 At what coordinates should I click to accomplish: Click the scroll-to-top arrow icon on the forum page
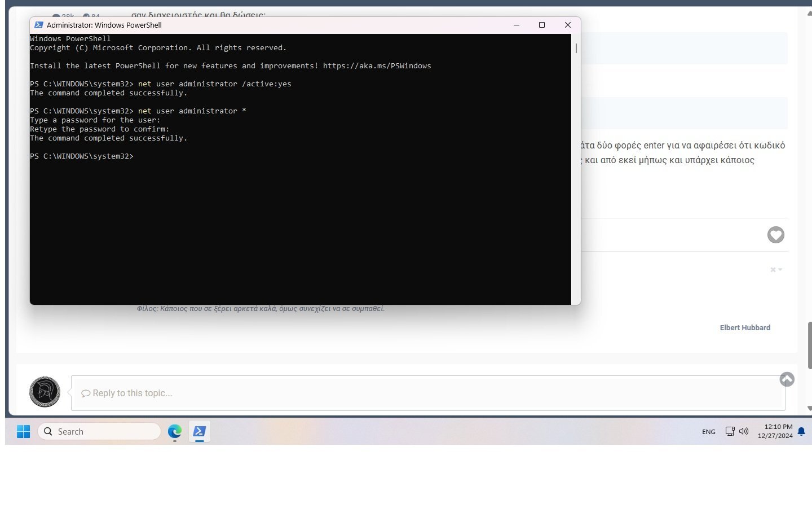(787, 379)
